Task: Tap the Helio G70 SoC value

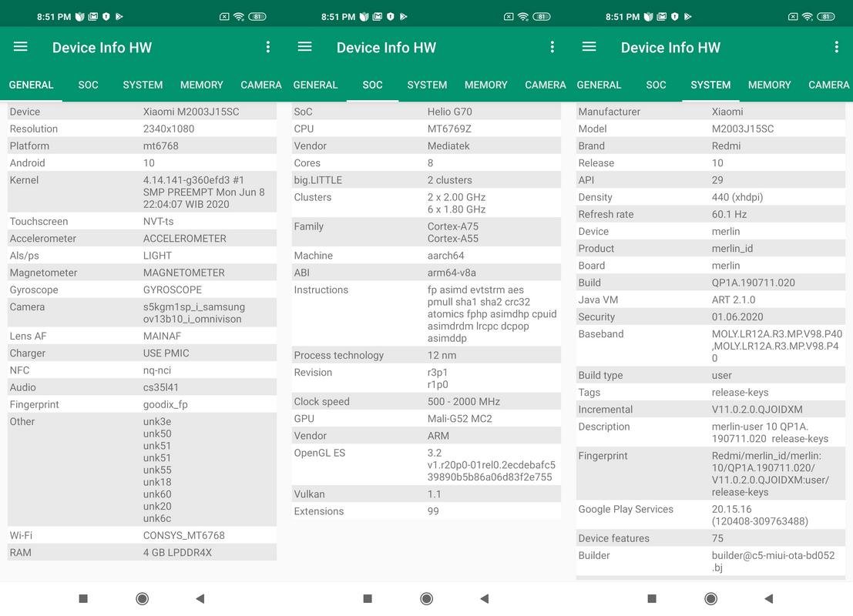Action: click(450, 112)
